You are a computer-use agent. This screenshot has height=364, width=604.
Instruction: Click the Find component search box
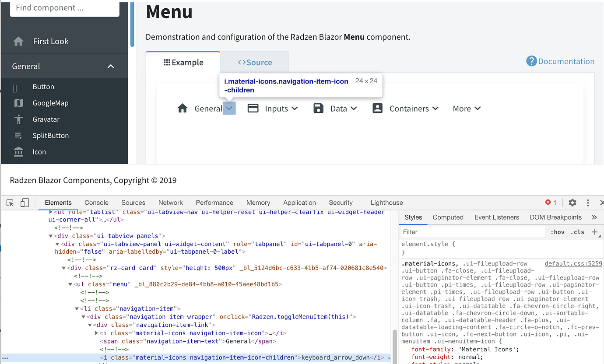(x=64, y=7)
